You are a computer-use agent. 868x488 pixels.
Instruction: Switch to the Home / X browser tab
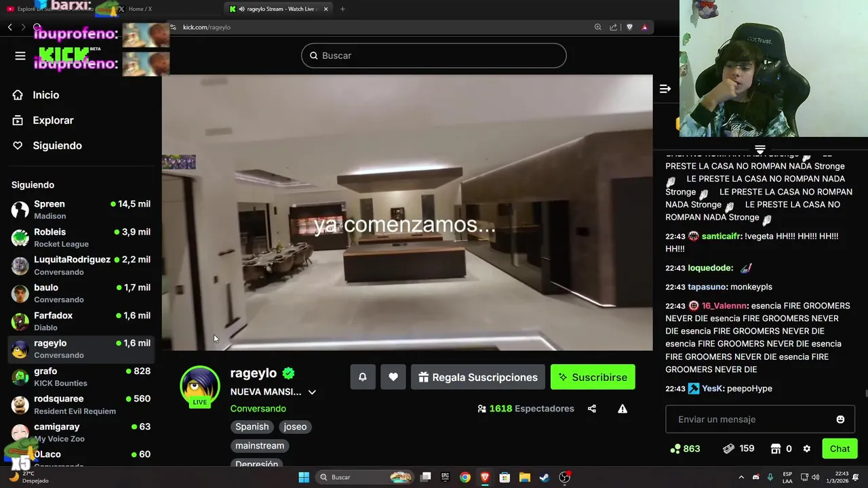140,9
